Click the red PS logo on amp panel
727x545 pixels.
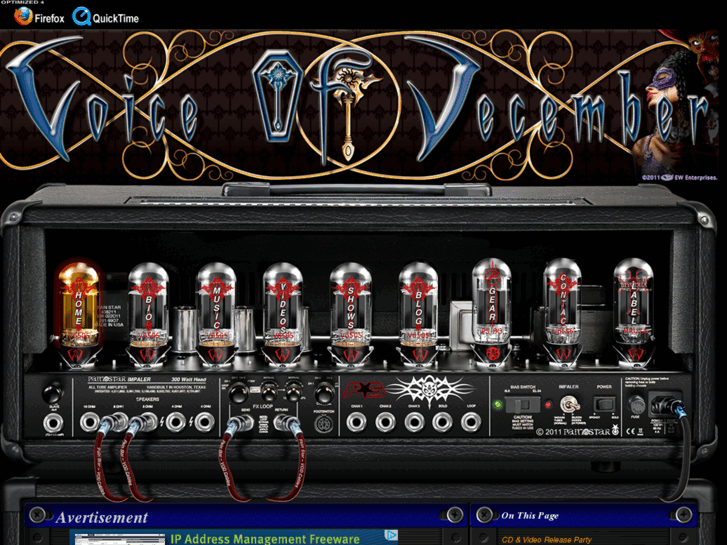(364, 390)
